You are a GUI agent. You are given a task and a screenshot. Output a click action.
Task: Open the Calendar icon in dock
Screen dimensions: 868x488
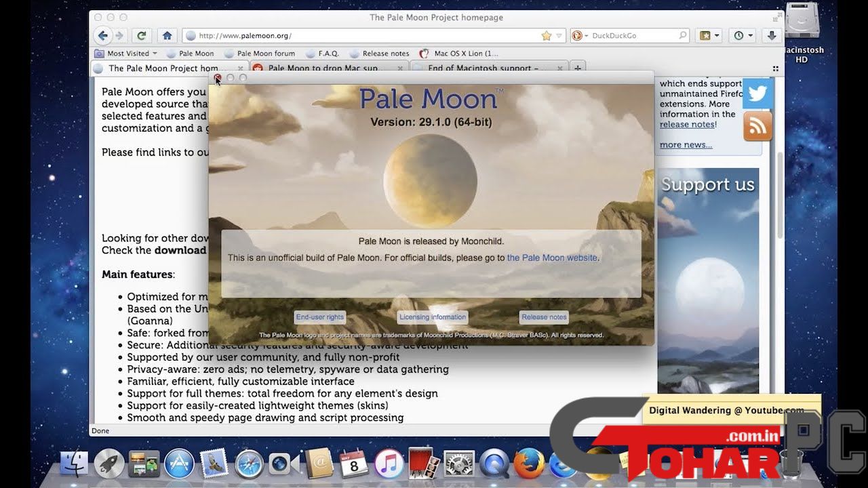point(353,463)
